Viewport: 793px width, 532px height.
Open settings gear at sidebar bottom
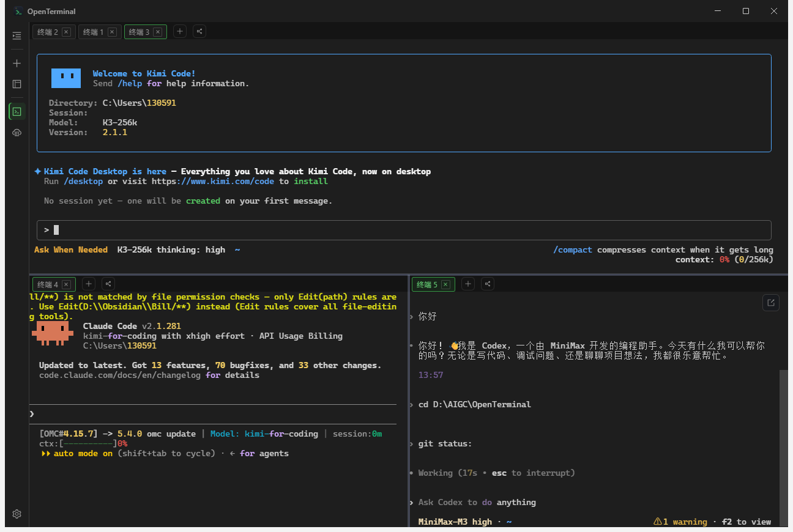(17, 514)
